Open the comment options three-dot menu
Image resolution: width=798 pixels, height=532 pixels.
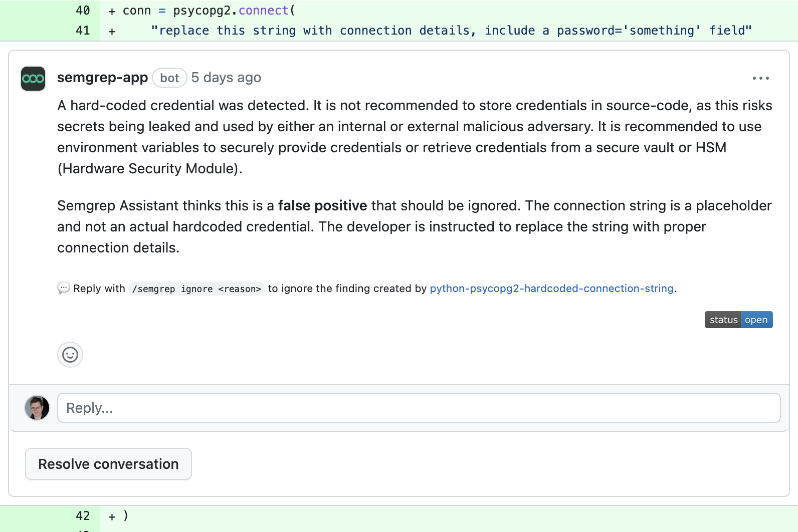click(x=760, y=78)
